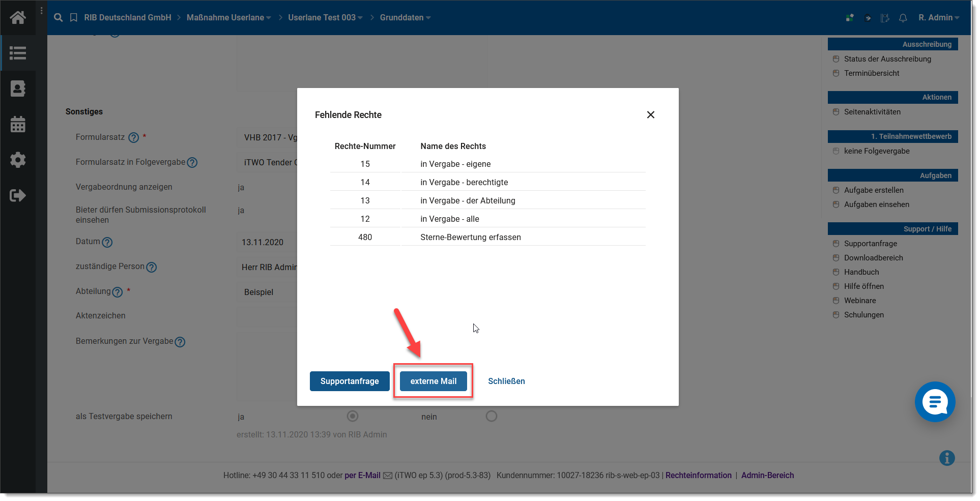
Task: Click the logout arrow sidebar icon
Action: pos(18,195)
